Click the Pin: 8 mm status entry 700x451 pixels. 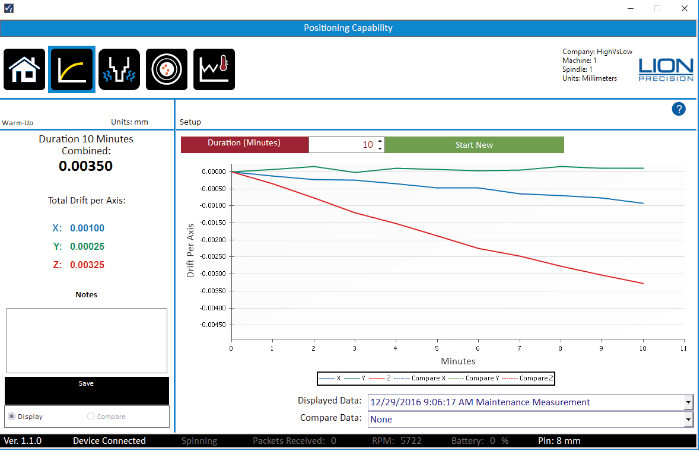(559, 441)
